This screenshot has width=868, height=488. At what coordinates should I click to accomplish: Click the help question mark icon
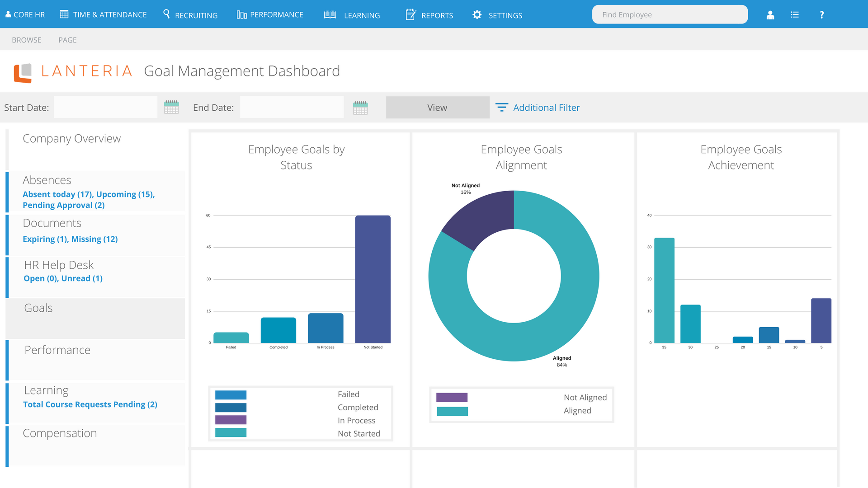pyautogui.click(x=822, y=15)
